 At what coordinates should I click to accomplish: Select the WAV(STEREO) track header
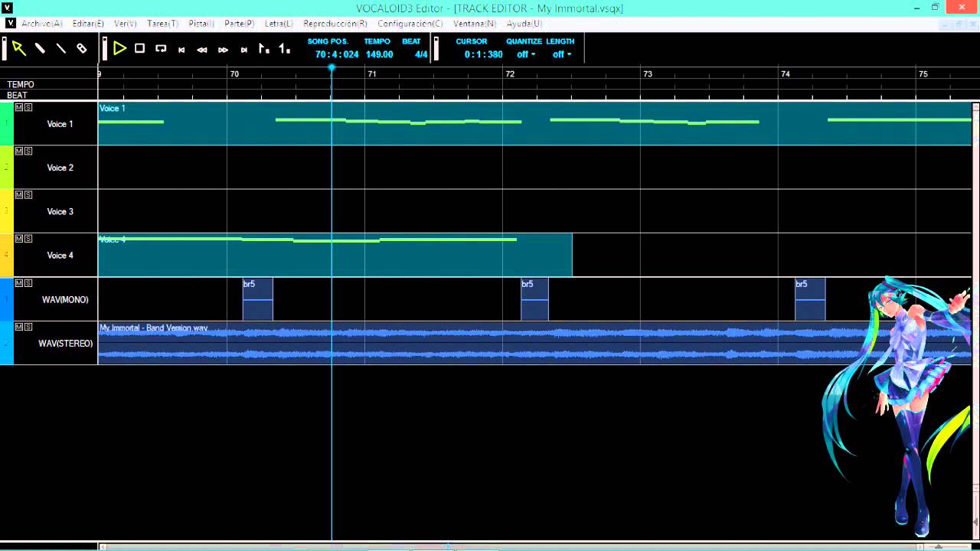pos(56,344)
